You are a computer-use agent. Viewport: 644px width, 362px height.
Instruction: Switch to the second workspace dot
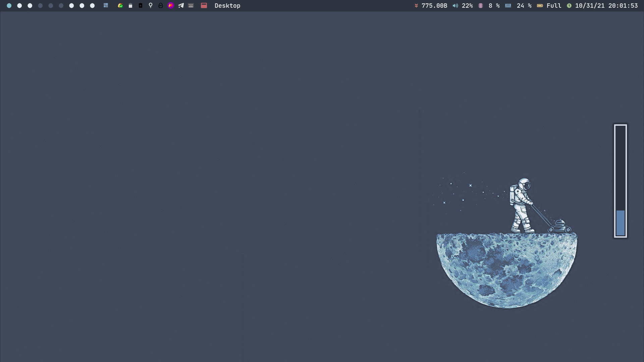(x=19, y=5)
